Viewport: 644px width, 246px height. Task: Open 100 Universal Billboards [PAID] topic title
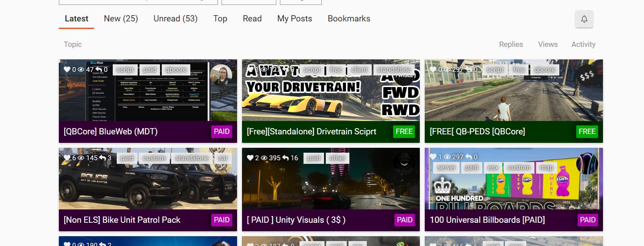point(487,220)
